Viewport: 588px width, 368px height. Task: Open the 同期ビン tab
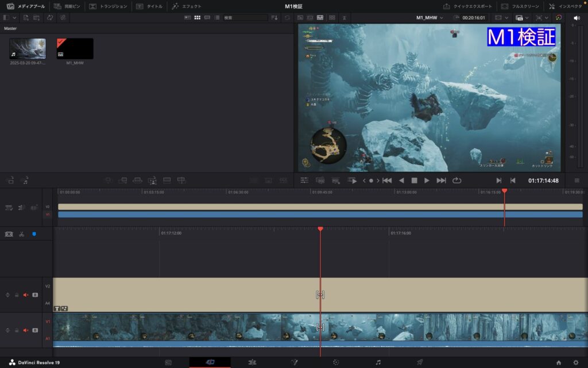67,6
